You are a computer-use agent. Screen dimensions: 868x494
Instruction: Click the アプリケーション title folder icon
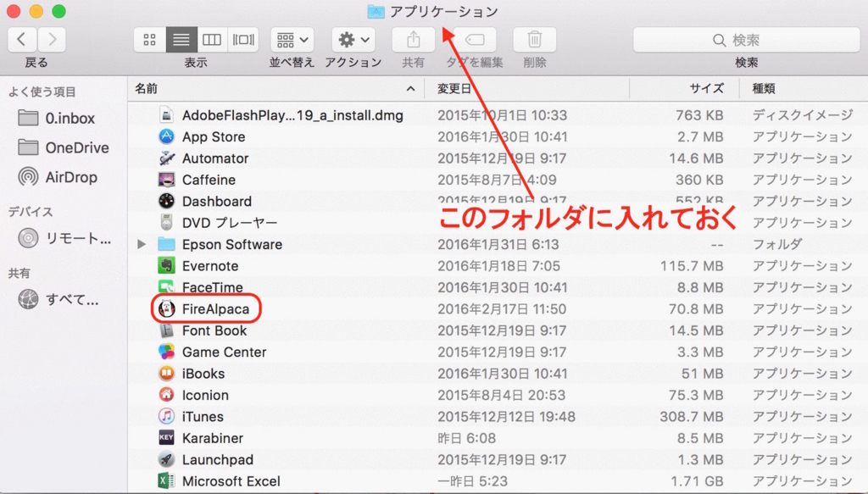376,11
